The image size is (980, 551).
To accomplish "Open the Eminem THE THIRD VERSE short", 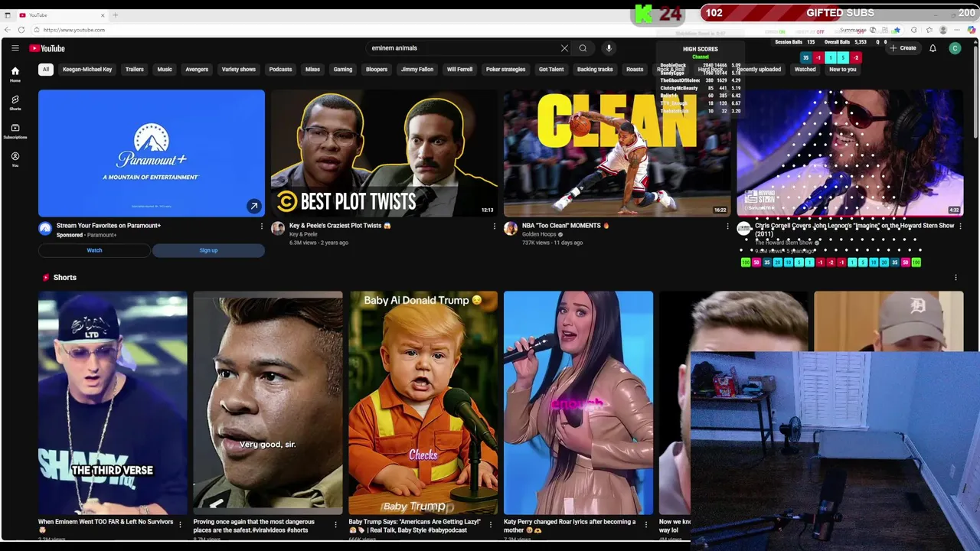I will point(113,403).
